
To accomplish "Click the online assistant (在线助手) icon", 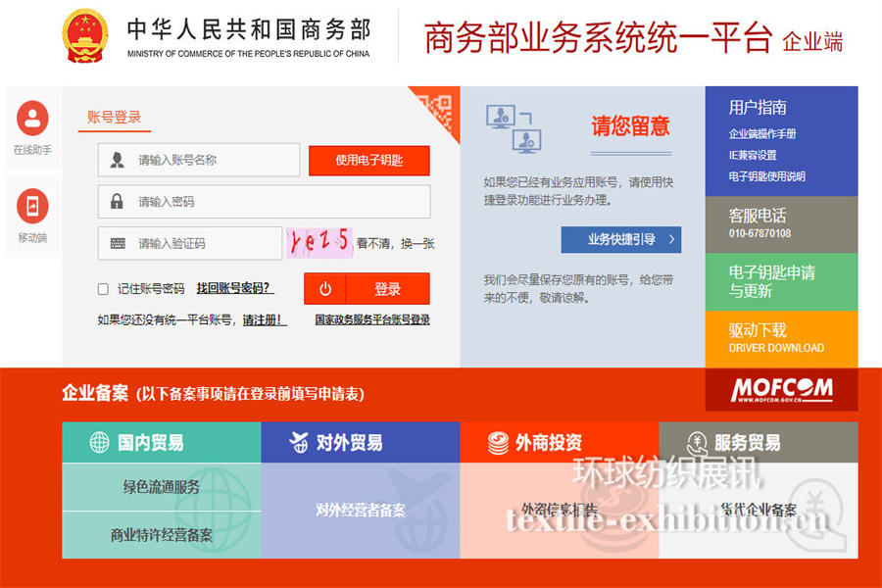I will point(32,120).
